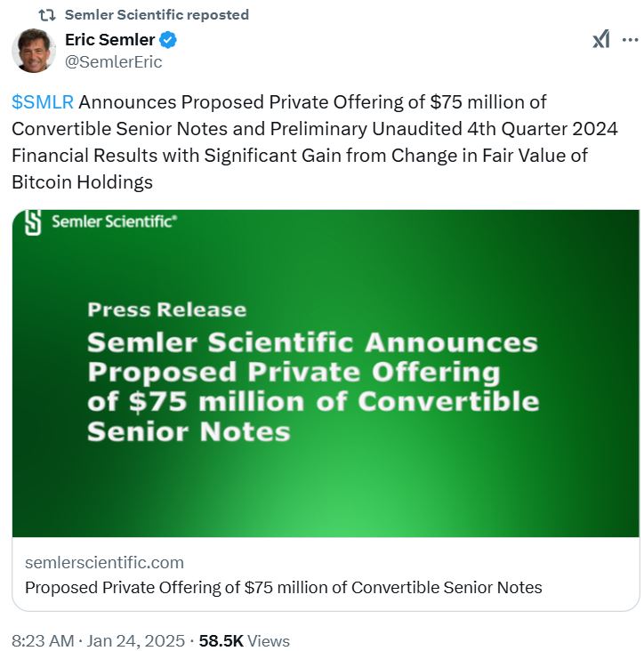Open Grok actions icon on the post

(x=601, y=40)
